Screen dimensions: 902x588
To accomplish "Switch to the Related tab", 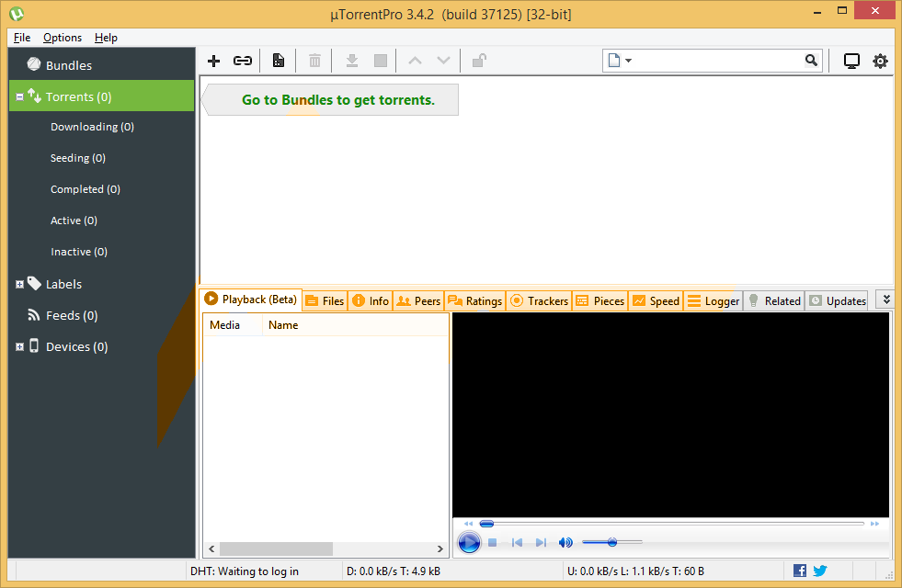I will [x=774, y=300].
